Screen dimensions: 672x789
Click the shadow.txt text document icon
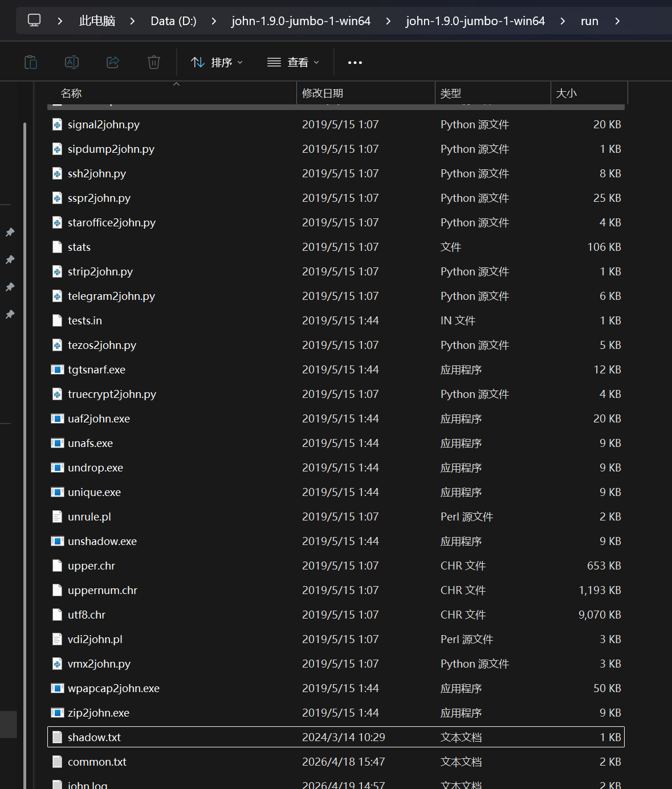pos(57,737)
